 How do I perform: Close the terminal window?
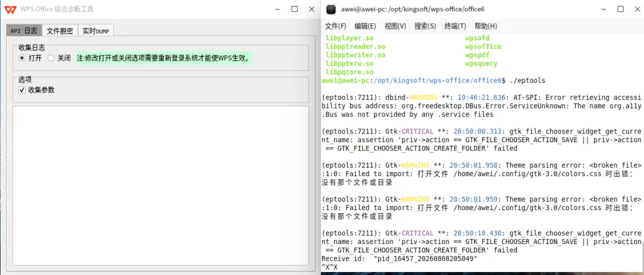click(x=637, y=9)
